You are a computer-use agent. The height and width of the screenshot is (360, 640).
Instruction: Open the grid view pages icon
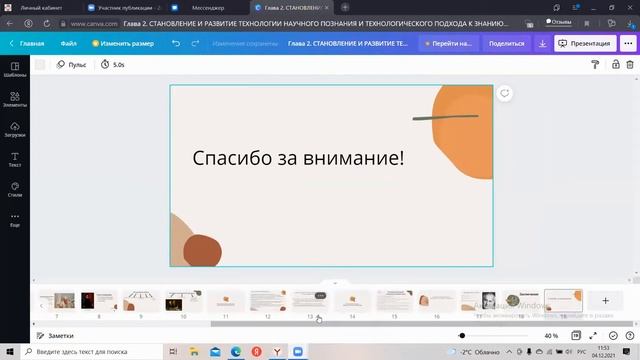[576, 336]
